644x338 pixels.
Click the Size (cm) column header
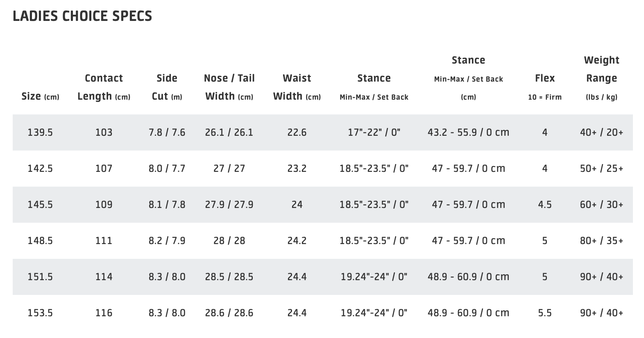pos(40,96)
